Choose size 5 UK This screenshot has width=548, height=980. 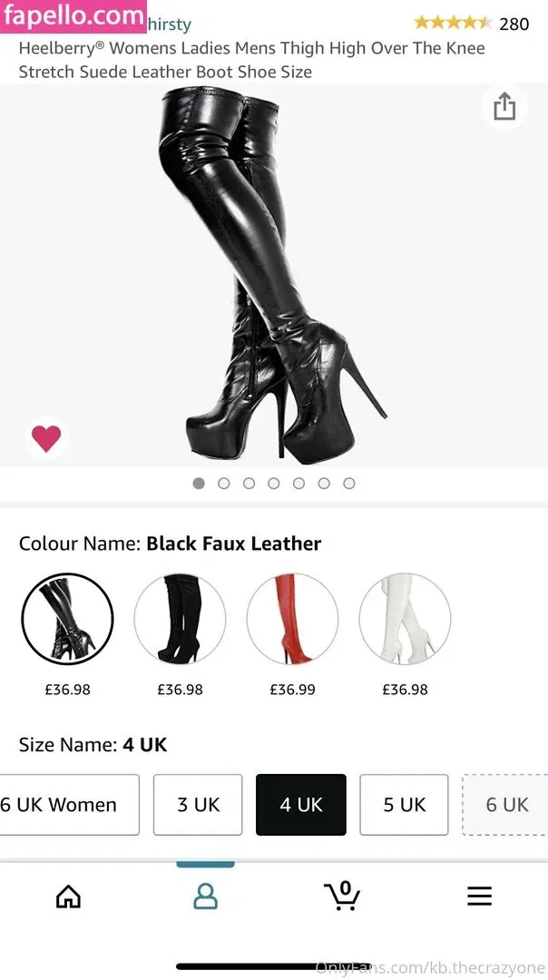click(x=405, y=805)
